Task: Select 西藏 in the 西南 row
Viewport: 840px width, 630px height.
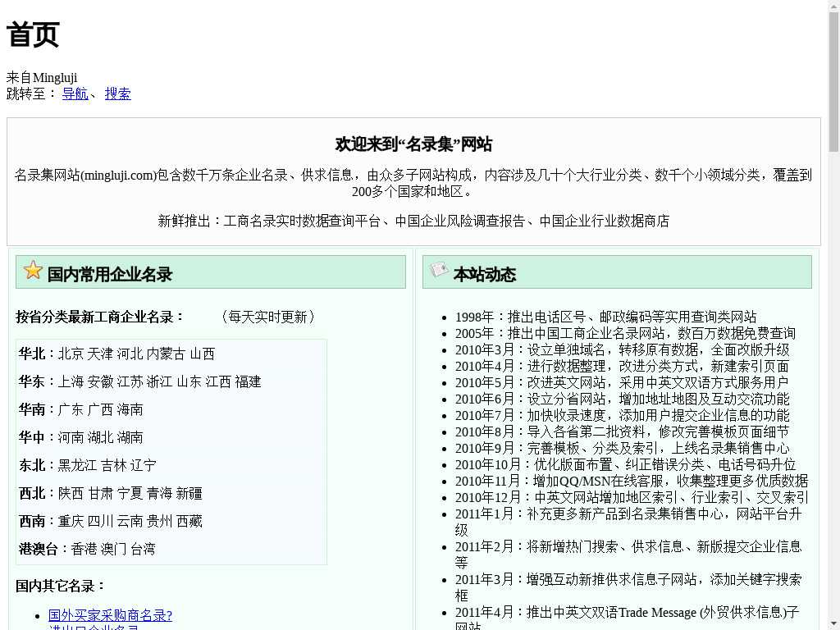Action: coord(189,521)
